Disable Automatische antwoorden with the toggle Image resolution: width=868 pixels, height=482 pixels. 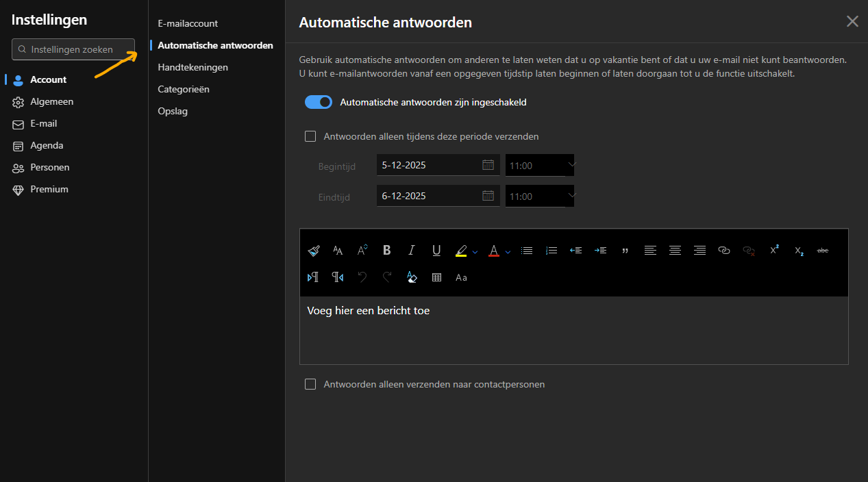[318, 101]
